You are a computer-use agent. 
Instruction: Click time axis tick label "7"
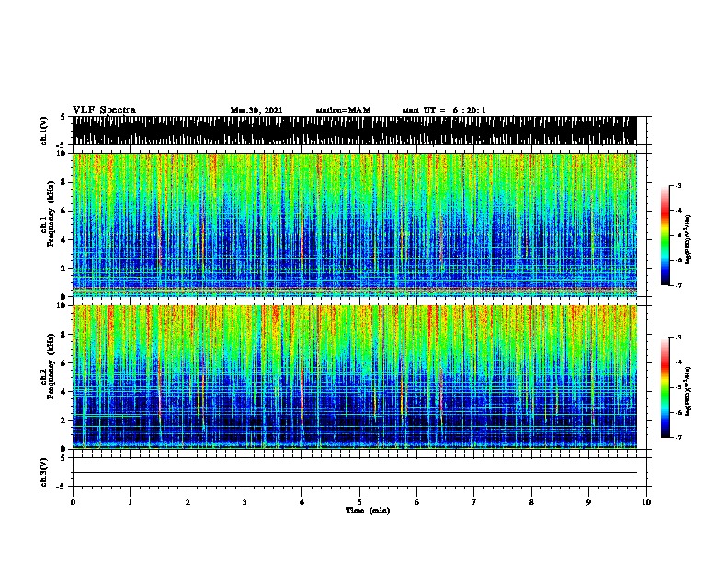pyautogui.click(x=474, y=502)
